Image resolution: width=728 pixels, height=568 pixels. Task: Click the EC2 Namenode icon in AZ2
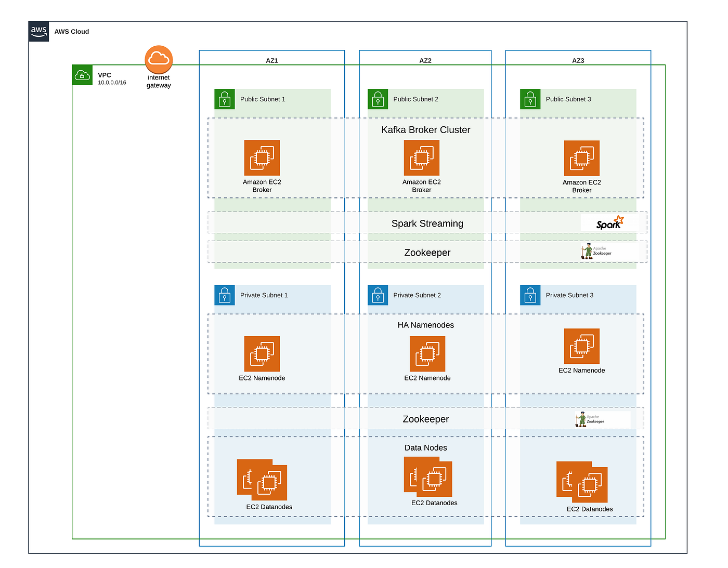tap(427, 353)
